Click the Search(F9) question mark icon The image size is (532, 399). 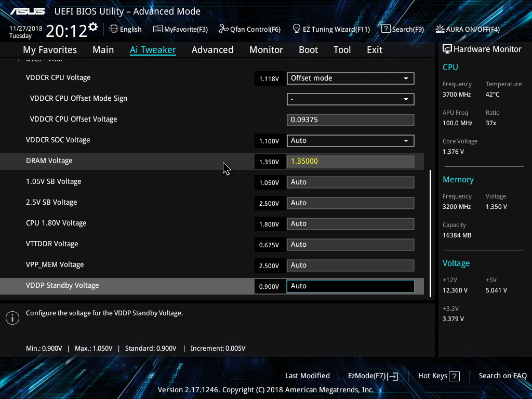386,29
